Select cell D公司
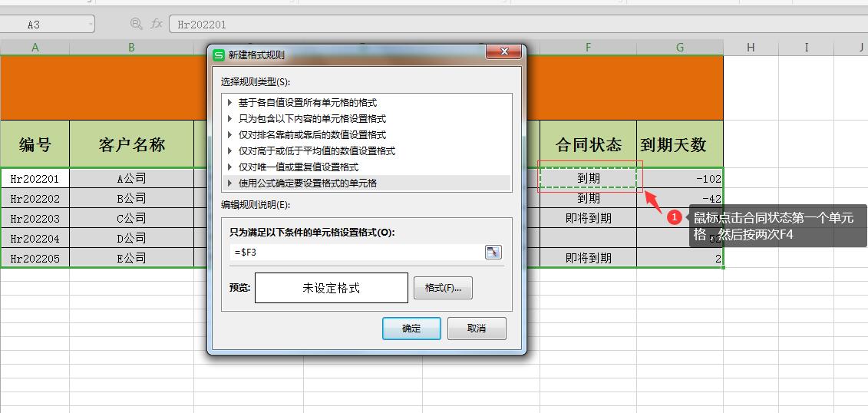The height and width of the screenshot is (413, 868). click(x=132, y=238)
